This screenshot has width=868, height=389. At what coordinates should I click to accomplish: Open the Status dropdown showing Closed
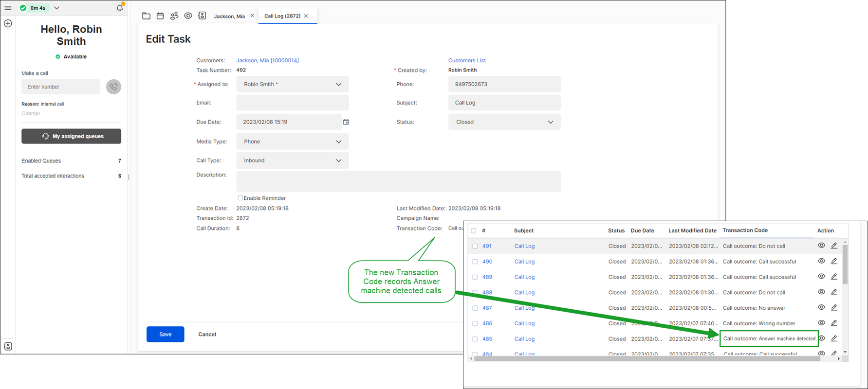pyautogui.click(x=504, y=122)
